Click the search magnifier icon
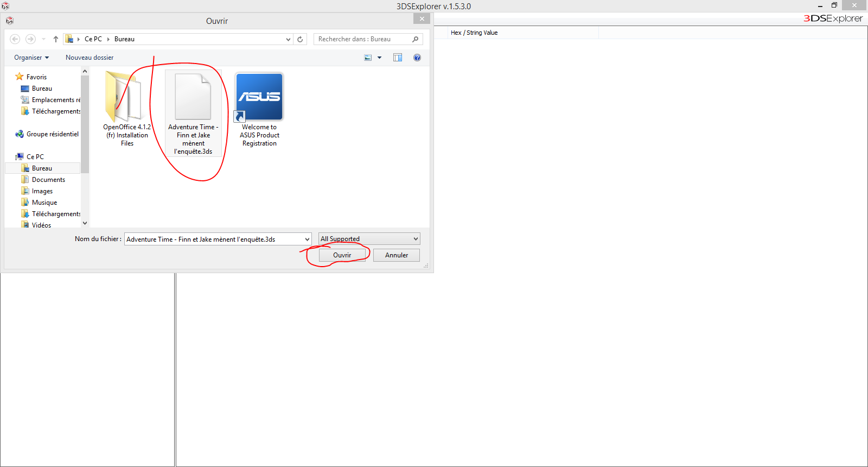 (416, 39)
